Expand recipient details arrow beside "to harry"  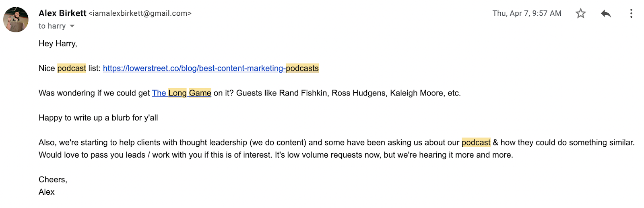[x=72, y=26]
